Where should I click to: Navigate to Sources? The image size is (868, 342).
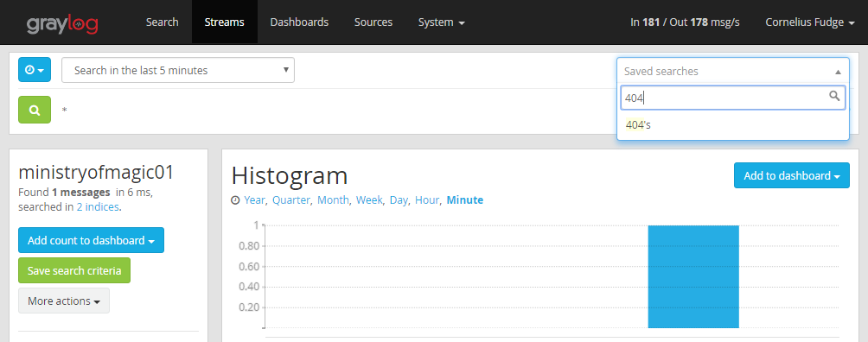tap(373, 22)
